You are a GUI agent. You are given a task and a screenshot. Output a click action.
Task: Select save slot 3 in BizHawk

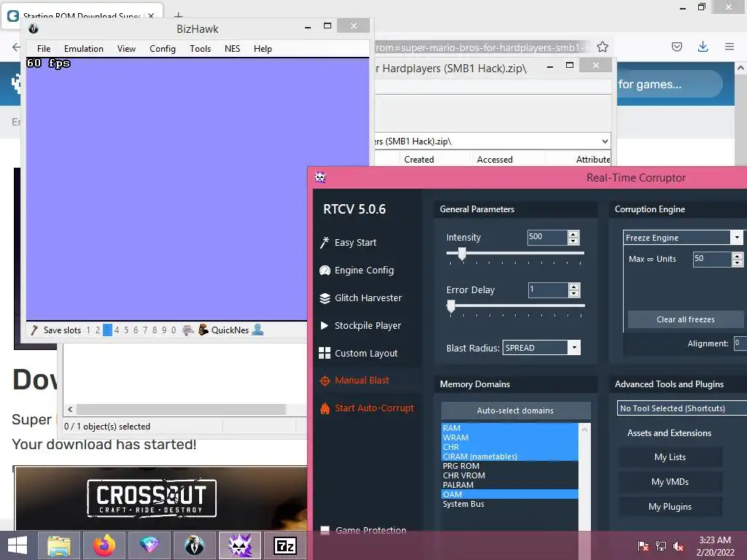click(107, 330)
